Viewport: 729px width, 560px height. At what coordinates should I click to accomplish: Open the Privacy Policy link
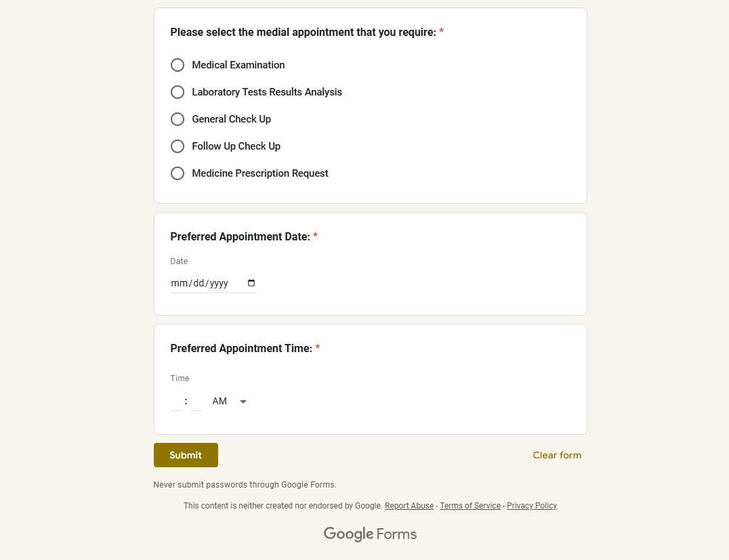(x=532, y=506)
